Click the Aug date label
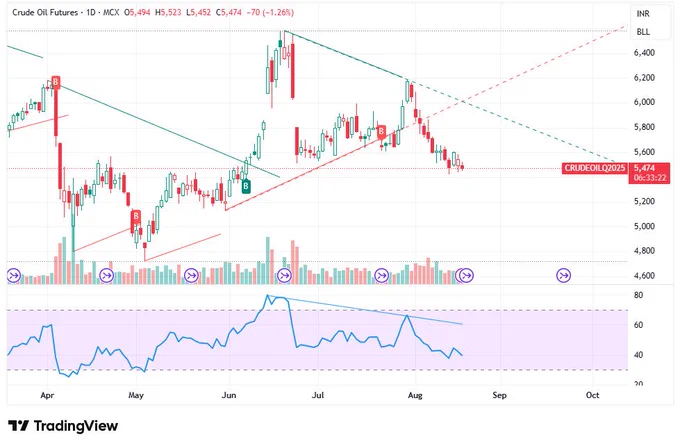 click(415, 395)
